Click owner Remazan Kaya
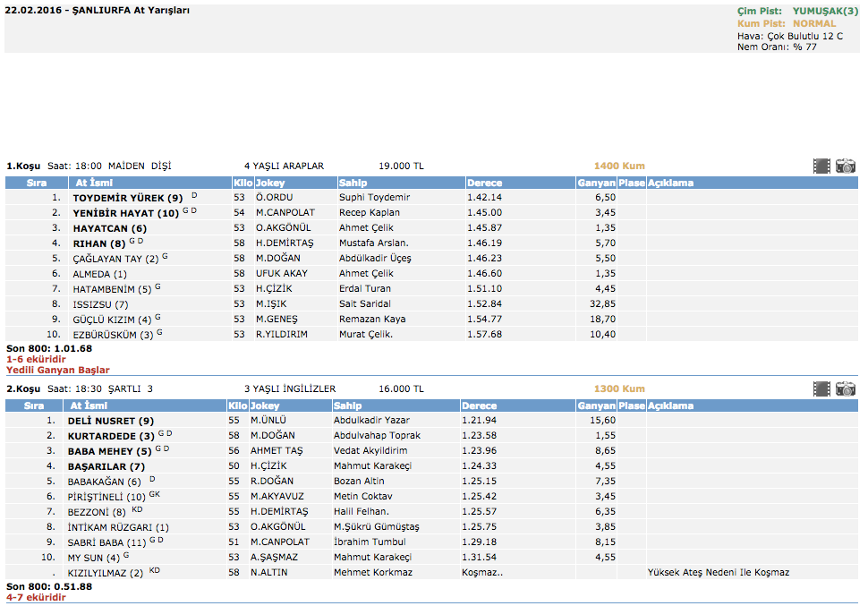868x606 pixels. pos(371,320)
